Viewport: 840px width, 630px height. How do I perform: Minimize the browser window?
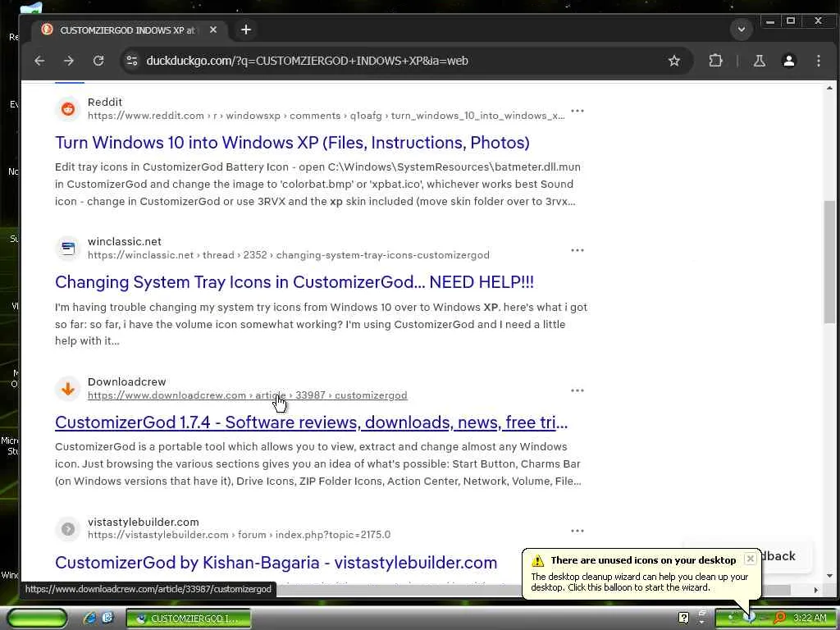click(770, 21)
